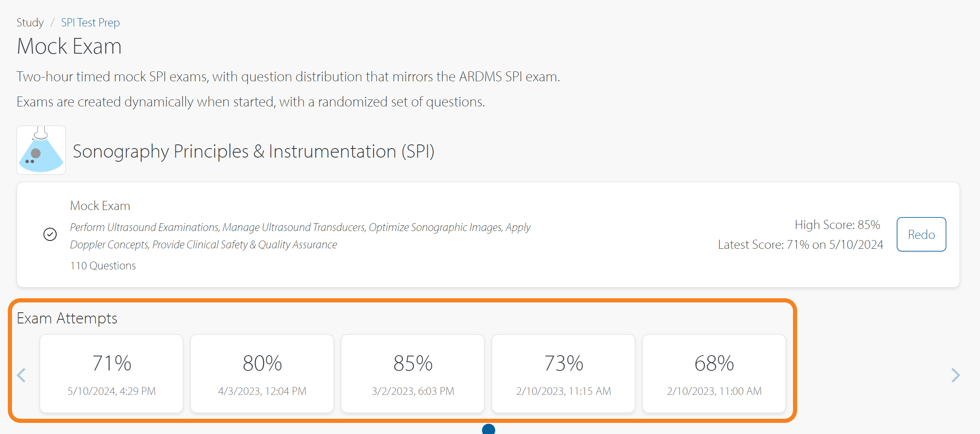This screenshot has width=980, height=434.
Task: Click the completed checkmark circle icon
Action: tap(50, 234)
